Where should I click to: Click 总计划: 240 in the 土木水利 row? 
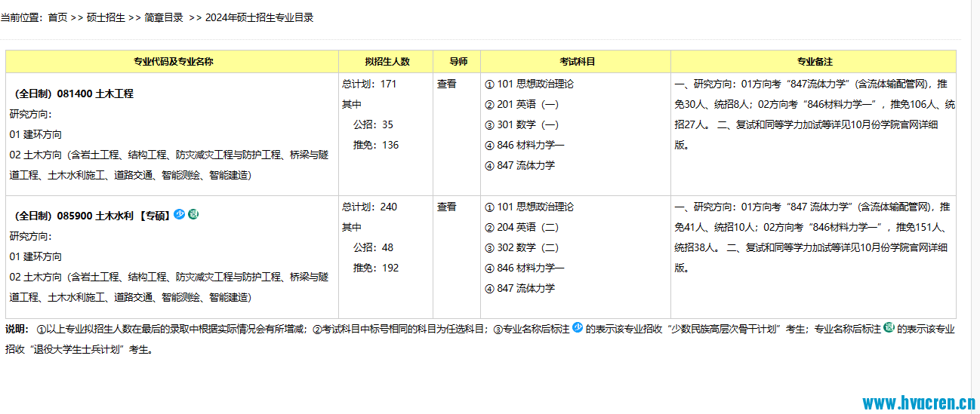[369, 207]
